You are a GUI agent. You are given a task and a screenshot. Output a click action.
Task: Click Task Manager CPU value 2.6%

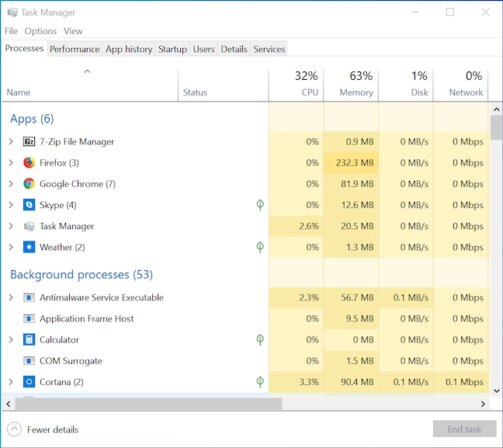(309, 226)
